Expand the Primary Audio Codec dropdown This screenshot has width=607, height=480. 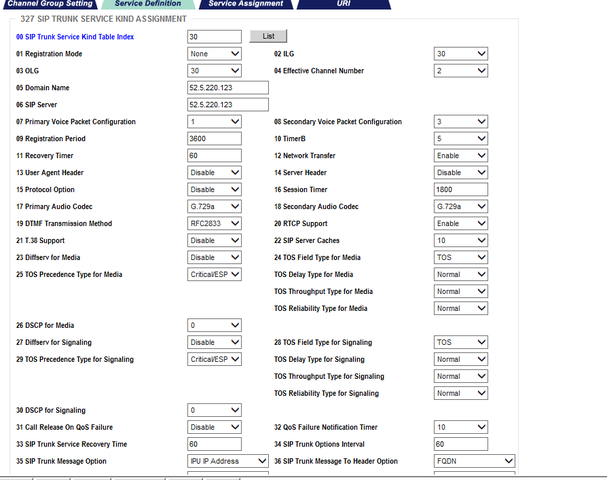click(214, 206)
